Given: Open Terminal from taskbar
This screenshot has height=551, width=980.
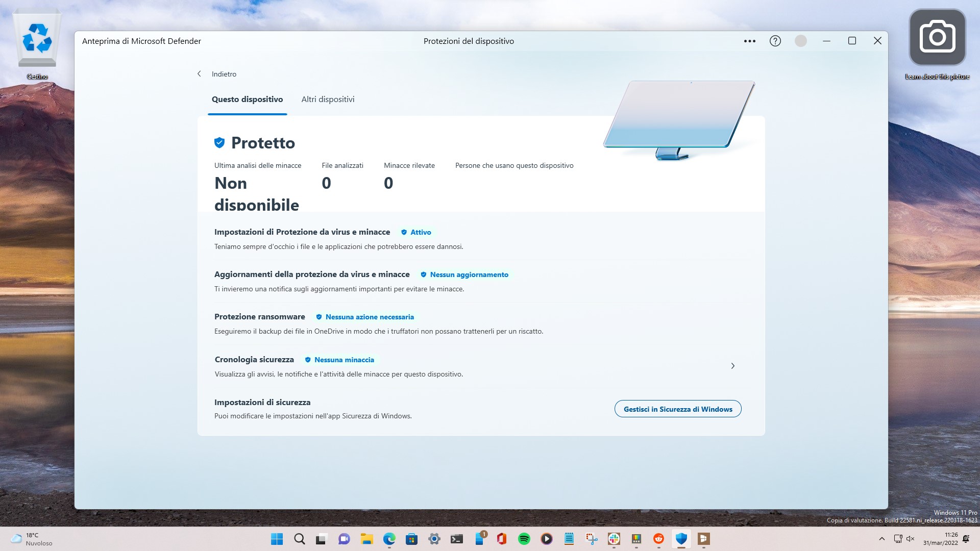Looking at the screenshot, I should [456, 539].
